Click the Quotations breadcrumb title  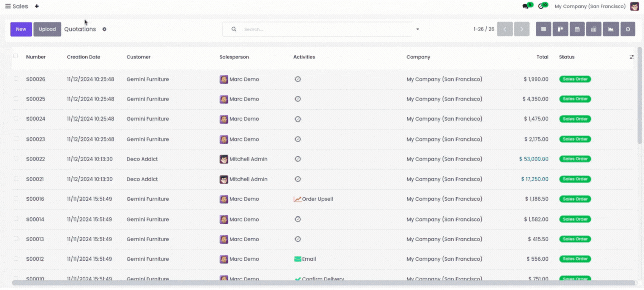80,29
